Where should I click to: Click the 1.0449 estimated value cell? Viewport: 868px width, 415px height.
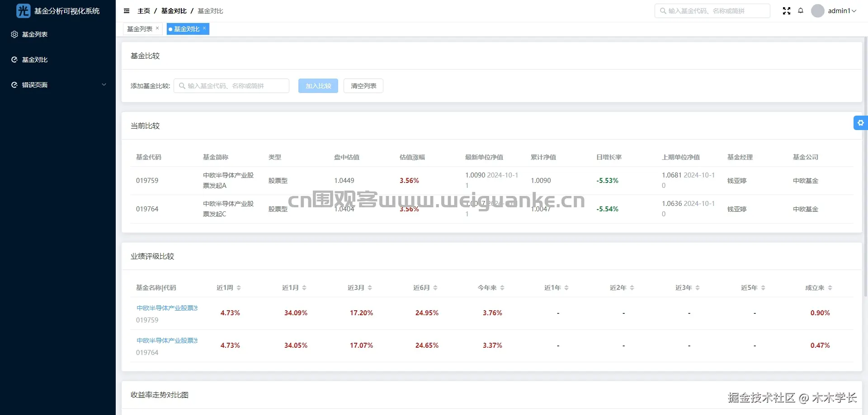pyautogui.click(x=344, y=181)
